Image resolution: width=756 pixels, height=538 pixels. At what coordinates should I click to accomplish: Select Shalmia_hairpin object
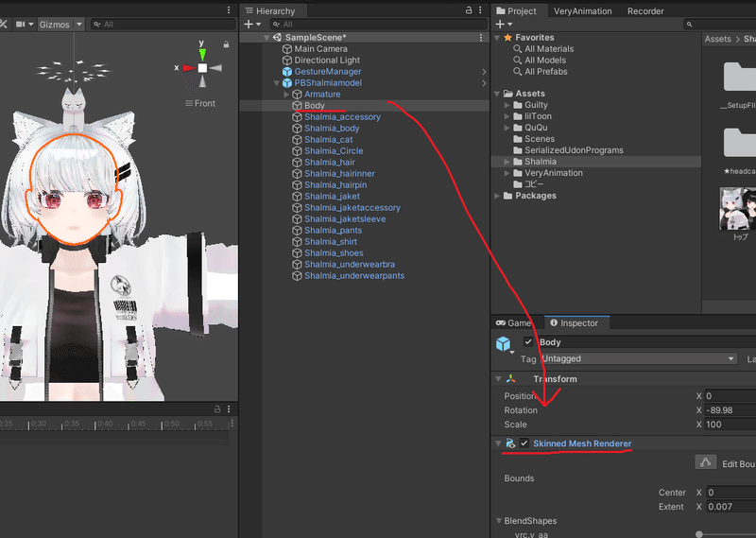(335, 184)
